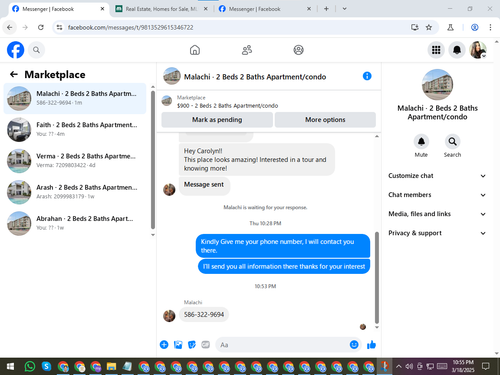
Task: Go back using Marketplace back arrow
Action: pos(14,74)
